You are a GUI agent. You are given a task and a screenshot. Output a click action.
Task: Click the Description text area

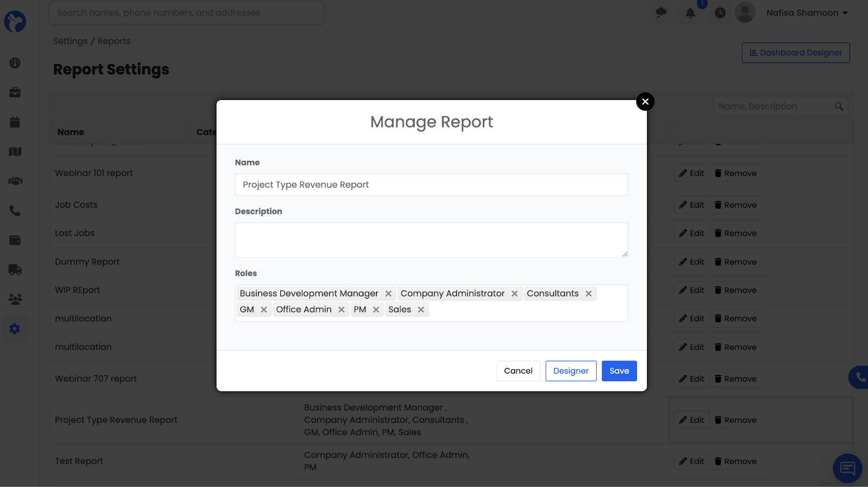point(431,240)
